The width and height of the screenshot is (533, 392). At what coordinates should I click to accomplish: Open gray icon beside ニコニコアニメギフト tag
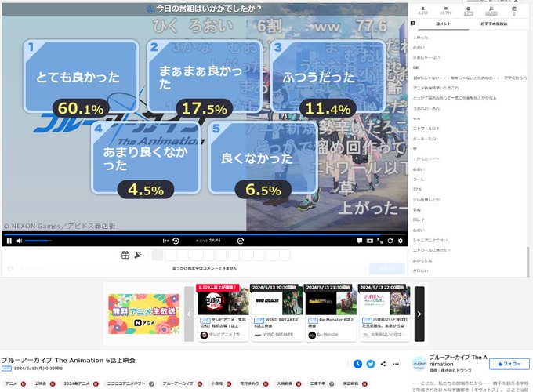[x=151, y=384]
